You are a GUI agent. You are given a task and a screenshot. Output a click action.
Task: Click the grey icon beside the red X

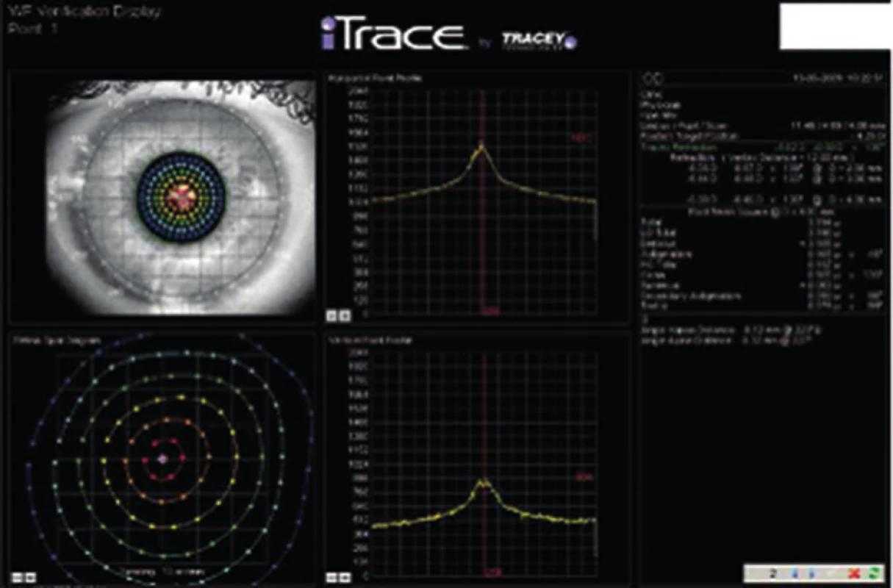tap(831, 573)
